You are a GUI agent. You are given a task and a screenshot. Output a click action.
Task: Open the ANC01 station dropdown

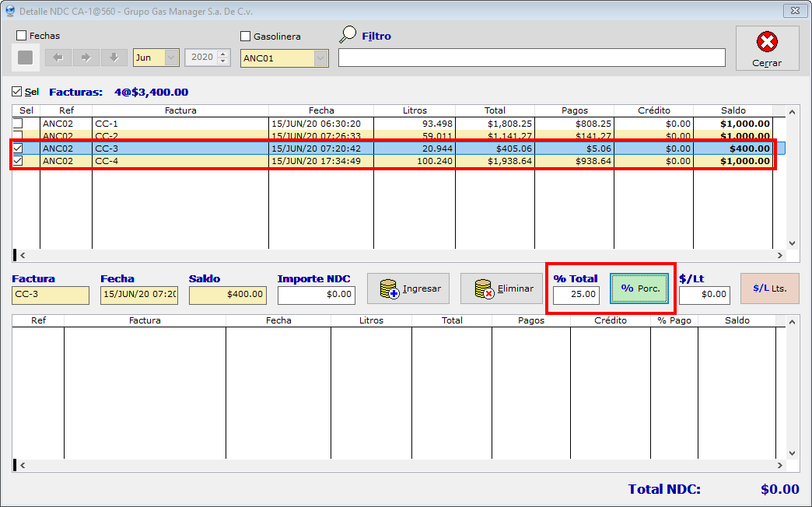click(x=320, y=58)
